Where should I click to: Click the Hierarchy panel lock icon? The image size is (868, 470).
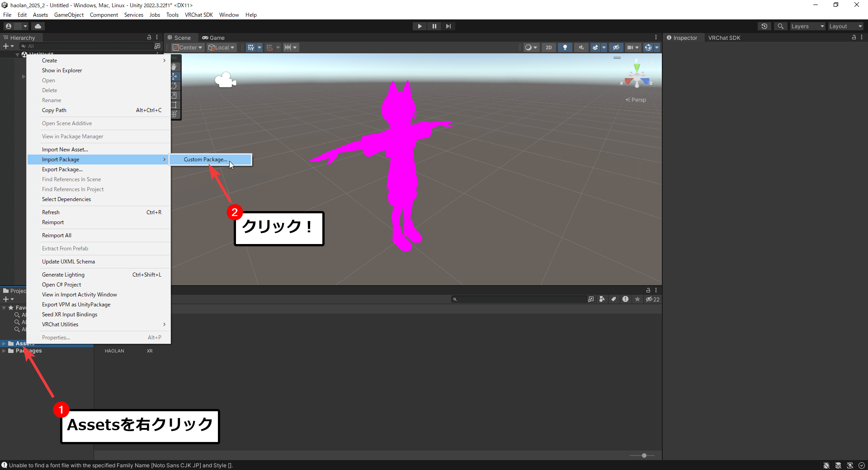(149, 38)
